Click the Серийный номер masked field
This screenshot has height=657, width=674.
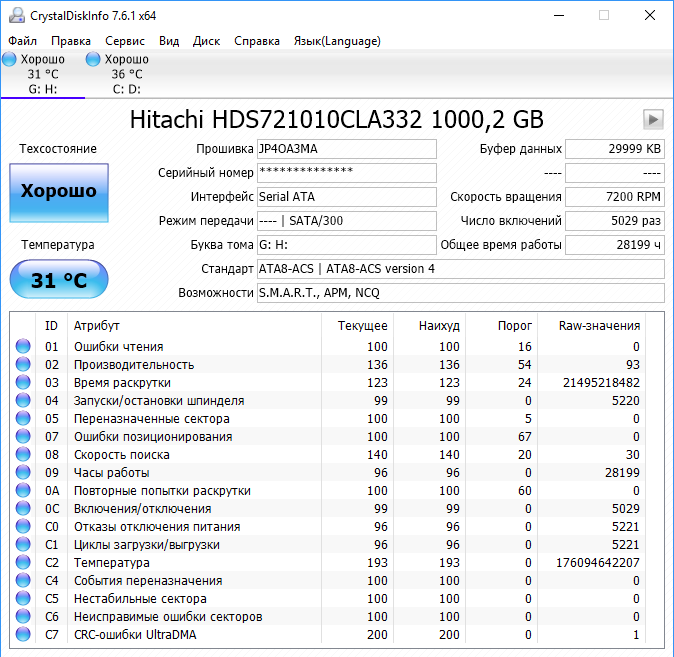pyautogui.click(x=347, y=173)
